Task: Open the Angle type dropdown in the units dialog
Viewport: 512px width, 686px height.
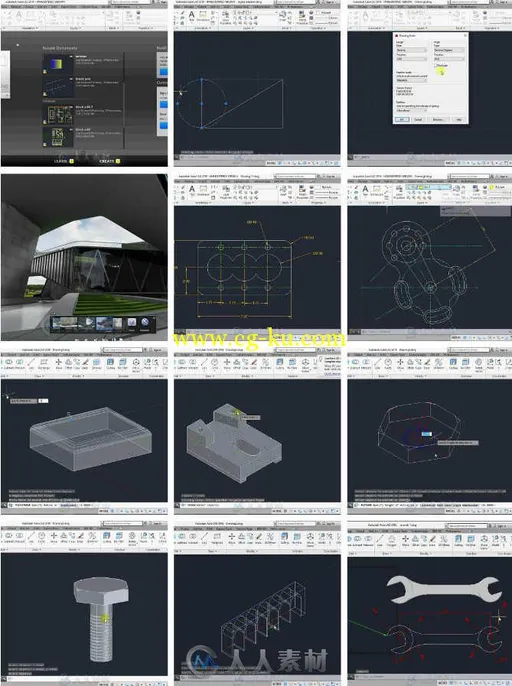Action: pos(449,50)
